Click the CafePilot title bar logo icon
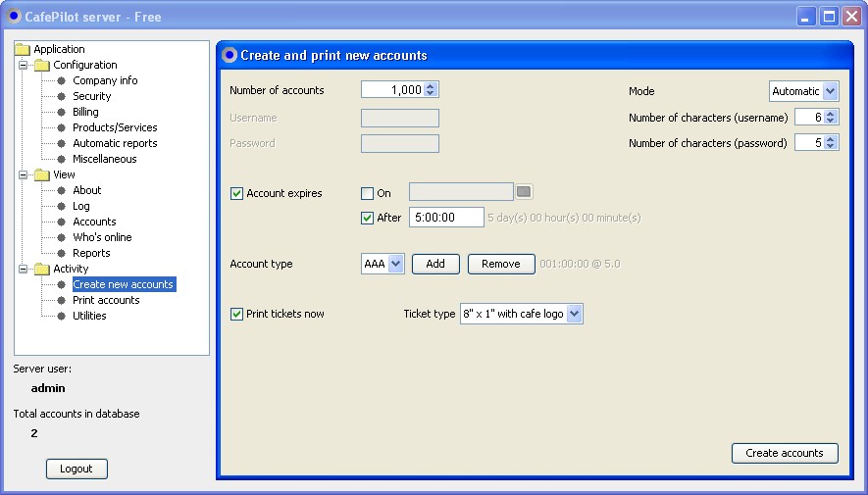 click(x=15, y=16)
